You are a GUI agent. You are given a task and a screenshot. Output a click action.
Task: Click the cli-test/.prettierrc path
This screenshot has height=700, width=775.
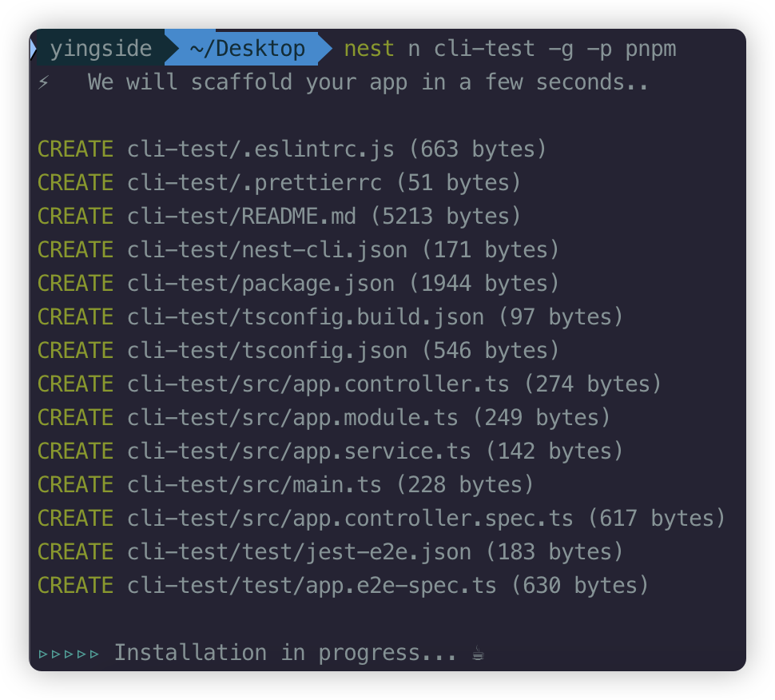click(x=254, y=183)
